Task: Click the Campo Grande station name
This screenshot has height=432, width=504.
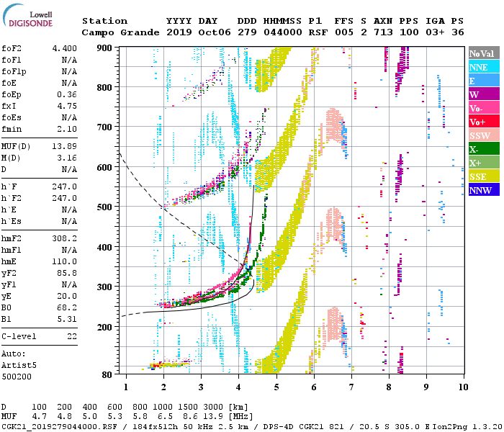Action: point(120,32)
